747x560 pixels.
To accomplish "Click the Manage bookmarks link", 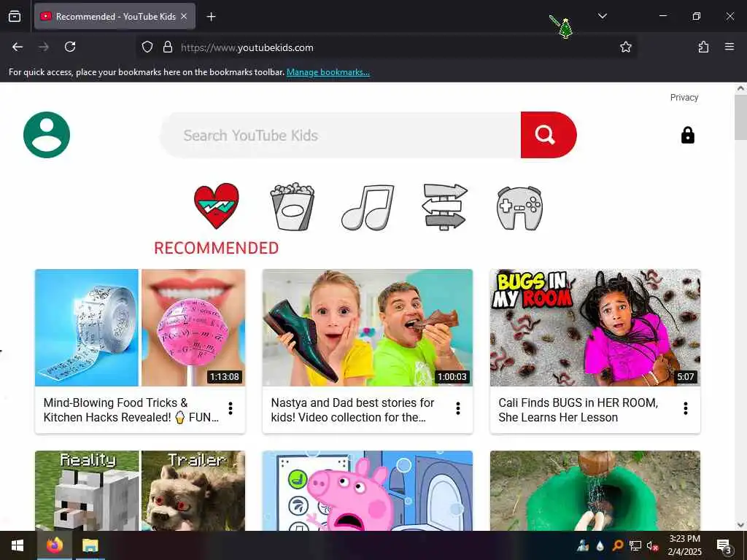I will pos(328,72).
